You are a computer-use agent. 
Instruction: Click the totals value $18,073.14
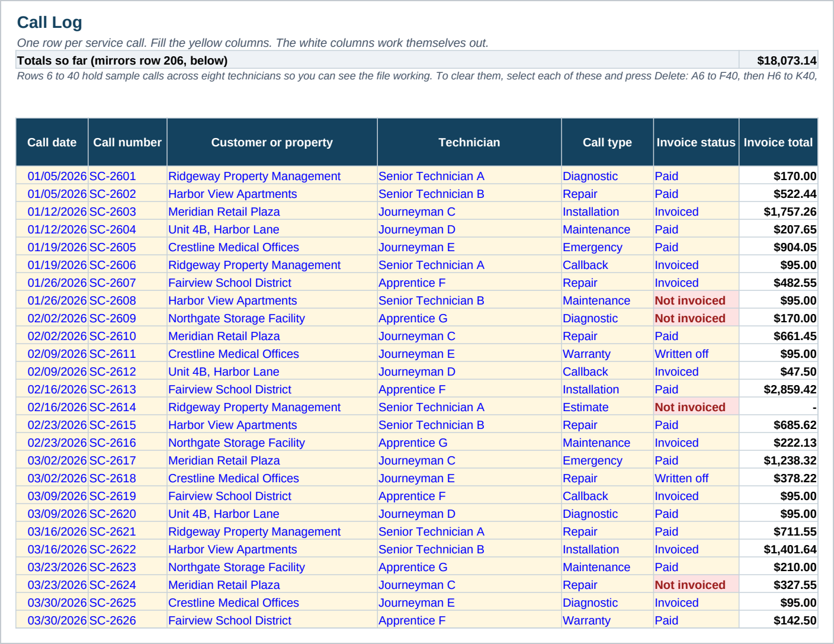click(778, 60)
